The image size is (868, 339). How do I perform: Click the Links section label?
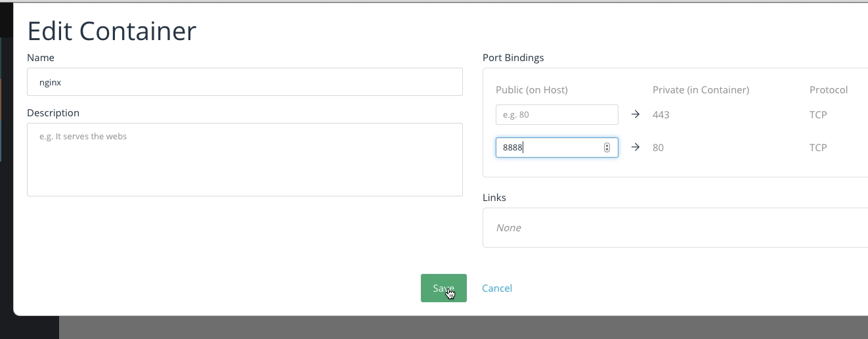pos(494,198)
